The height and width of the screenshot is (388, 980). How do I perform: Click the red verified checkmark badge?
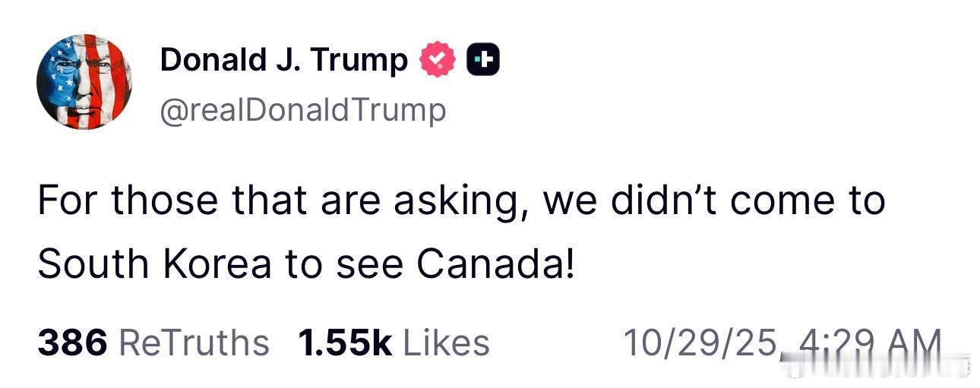coord(437,60)
